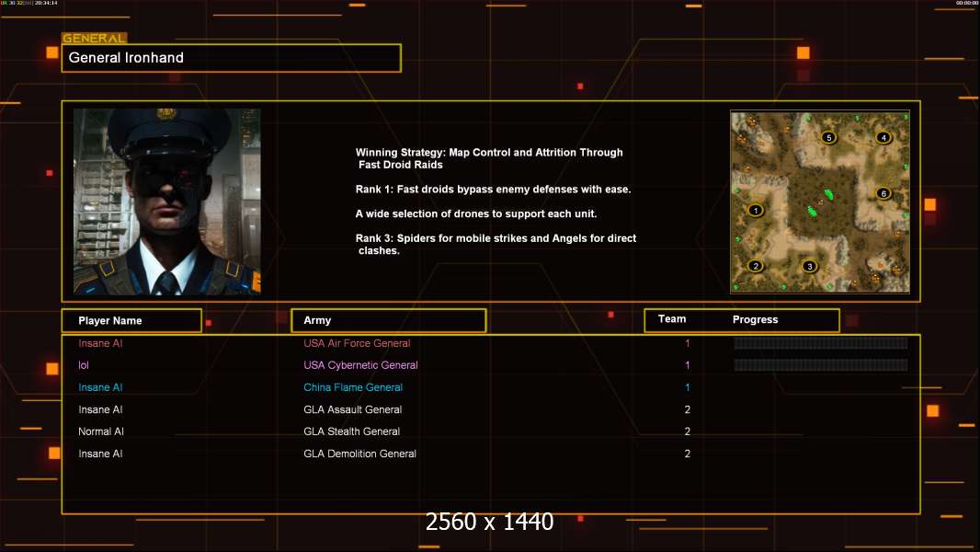Click the General Ironhand name field
Viewport: 980px width, 552px height.
click(x=232, y=58)
